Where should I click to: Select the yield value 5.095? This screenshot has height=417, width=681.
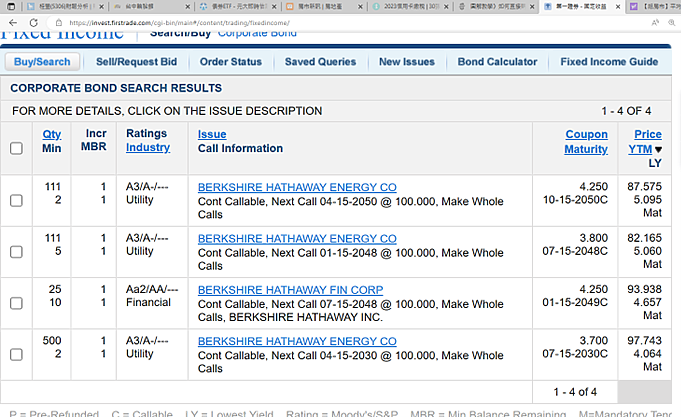[647, 199]
